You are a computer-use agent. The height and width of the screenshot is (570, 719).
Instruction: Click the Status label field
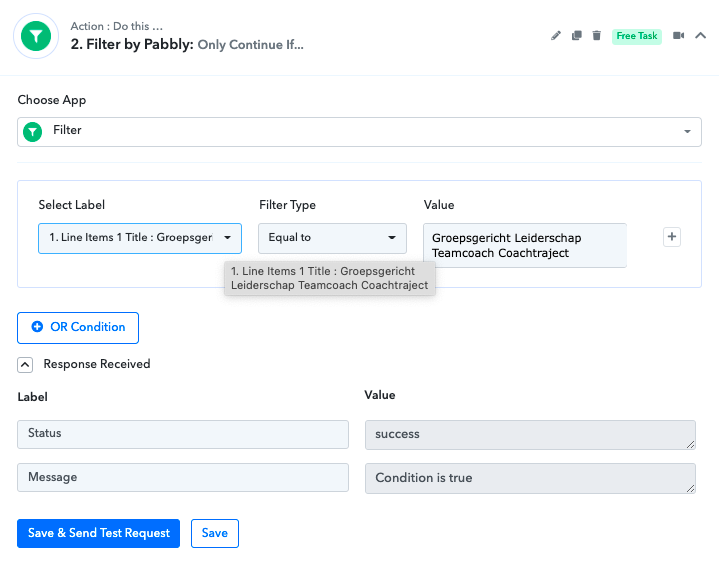[183, 434]
